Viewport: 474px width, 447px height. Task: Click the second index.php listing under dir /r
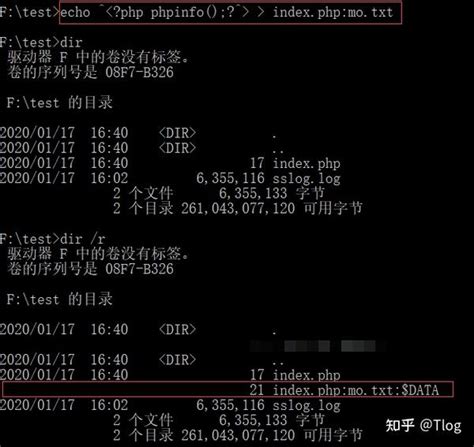[x=306, y=375]
